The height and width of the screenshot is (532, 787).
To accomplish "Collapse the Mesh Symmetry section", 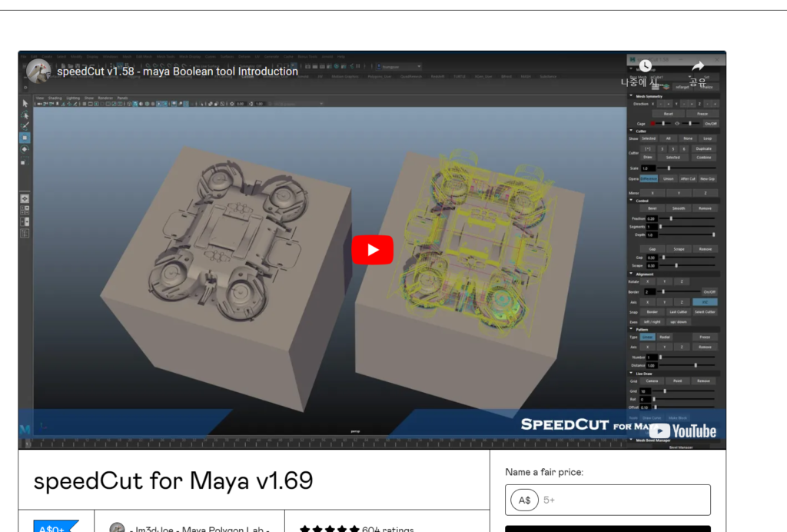I will [632, 96].
